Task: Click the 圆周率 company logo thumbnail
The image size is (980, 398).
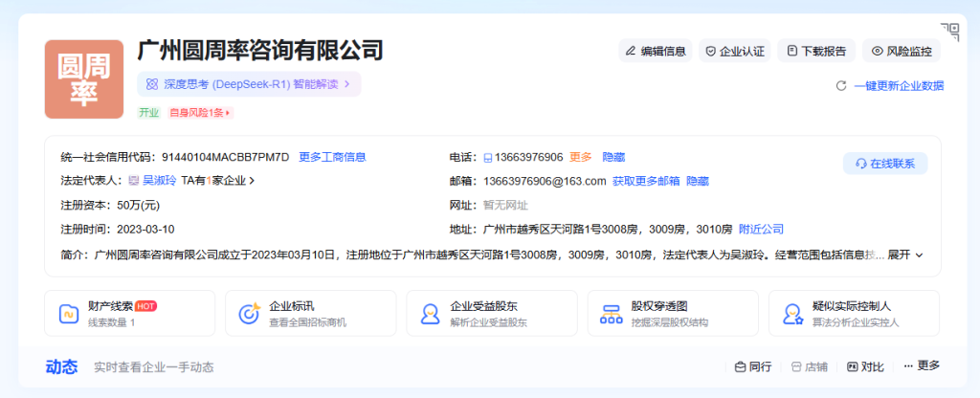Action: tap(84, 79)
